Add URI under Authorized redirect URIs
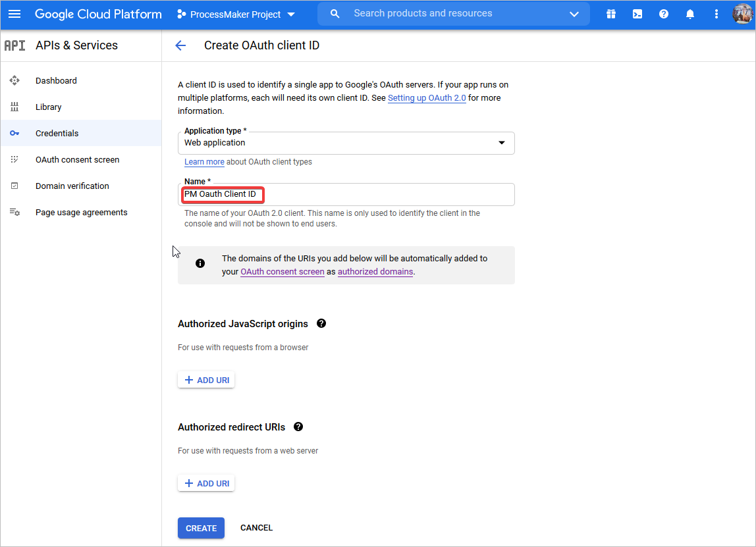 (x=206, y=483)
